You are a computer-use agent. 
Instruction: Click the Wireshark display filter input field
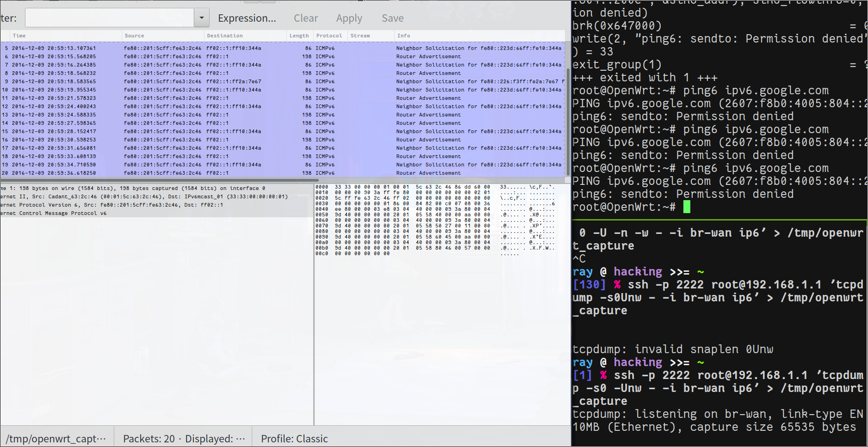point(109,18)
